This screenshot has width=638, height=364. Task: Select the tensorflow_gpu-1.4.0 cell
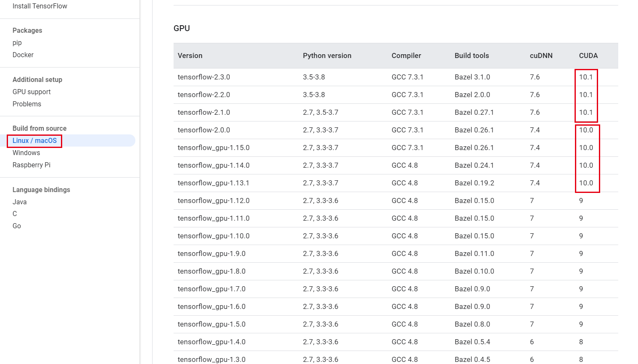[212, 342]
